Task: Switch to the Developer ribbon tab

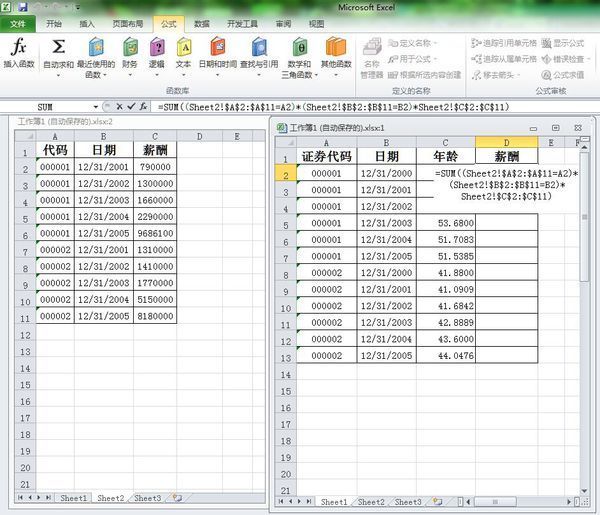Action: (x=242, y=24)
